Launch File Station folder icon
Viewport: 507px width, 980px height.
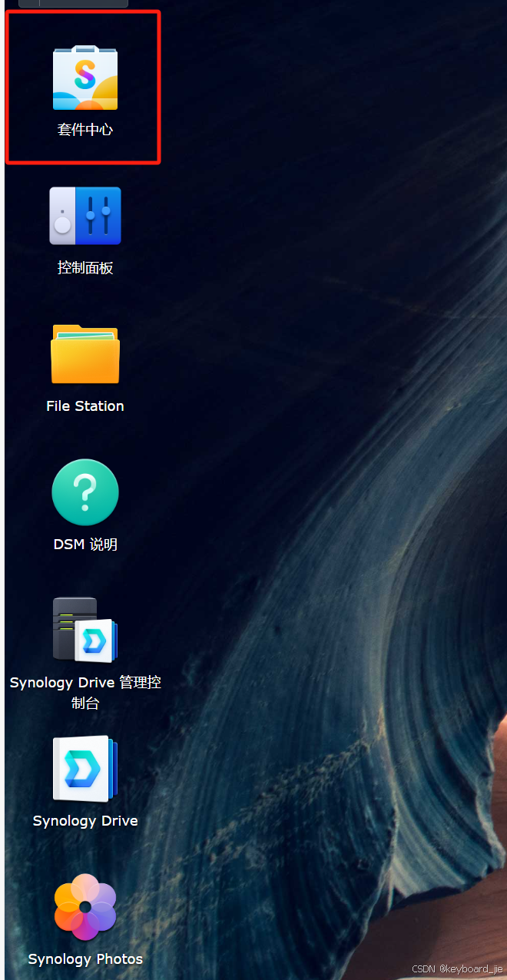(85, 353)
